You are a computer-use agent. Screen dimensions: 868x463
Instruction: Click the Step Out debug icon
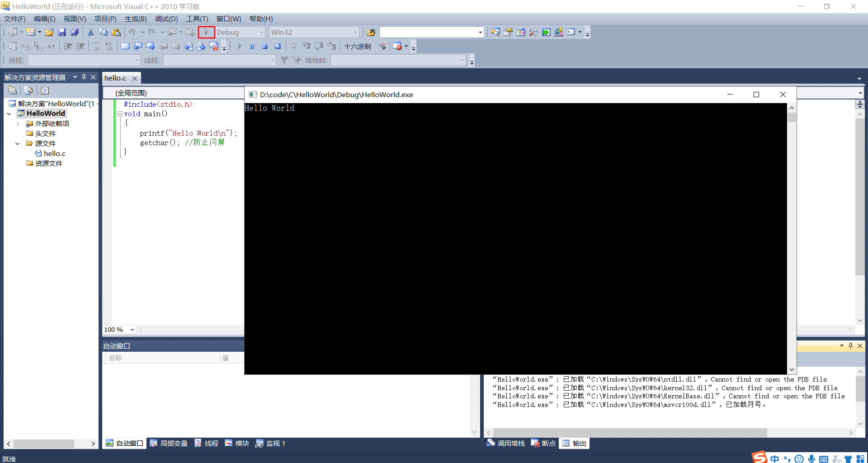pyautogui.click(x=332, y=46)
